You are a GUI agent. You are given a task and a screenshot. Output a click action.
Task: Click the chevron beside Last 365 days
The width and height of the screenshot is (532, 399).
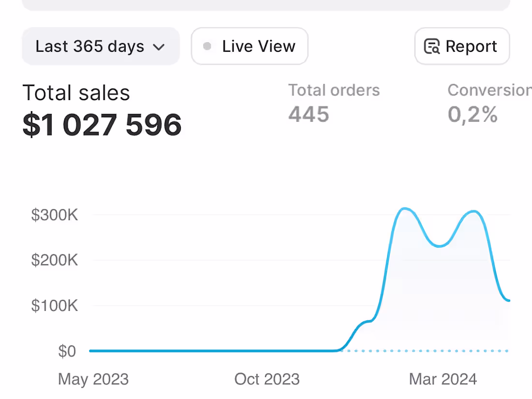(159, 47)
